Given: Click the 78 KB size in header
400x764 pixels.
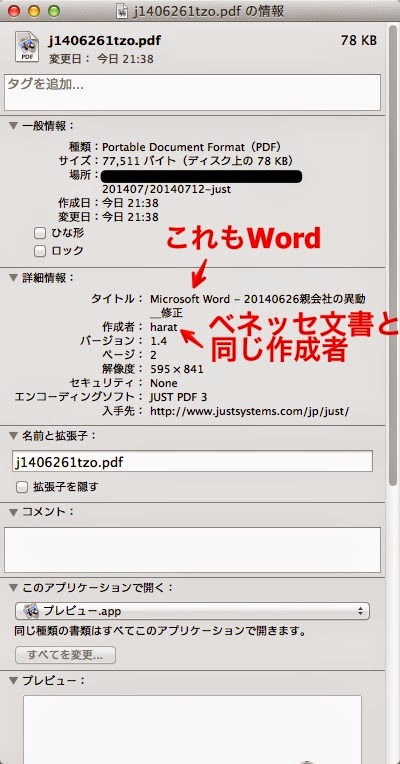Looking at the screenshot, I should click(x=359, y=40).
